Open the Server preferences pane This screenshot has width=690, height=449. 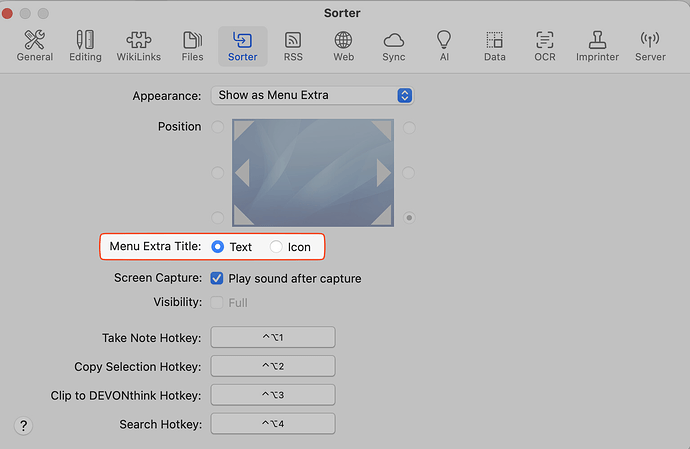(x=650, y=45)
